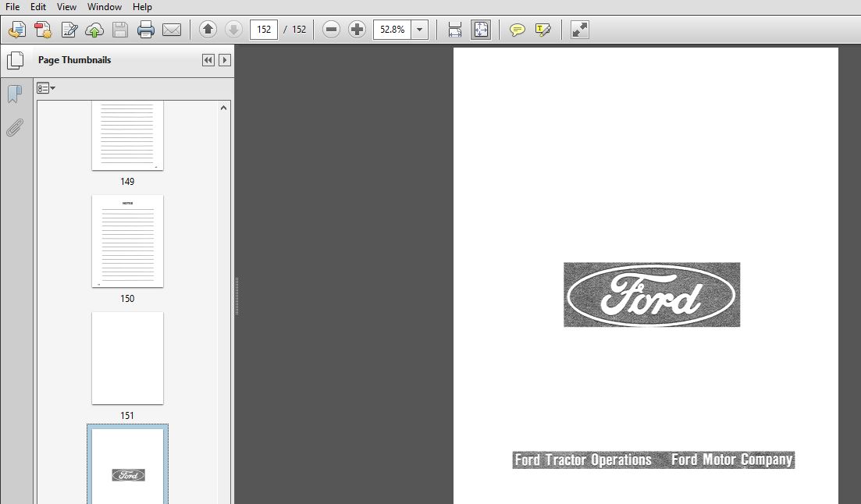Click the total pages 152 text

pyautogui.click(x=299, y=30)
